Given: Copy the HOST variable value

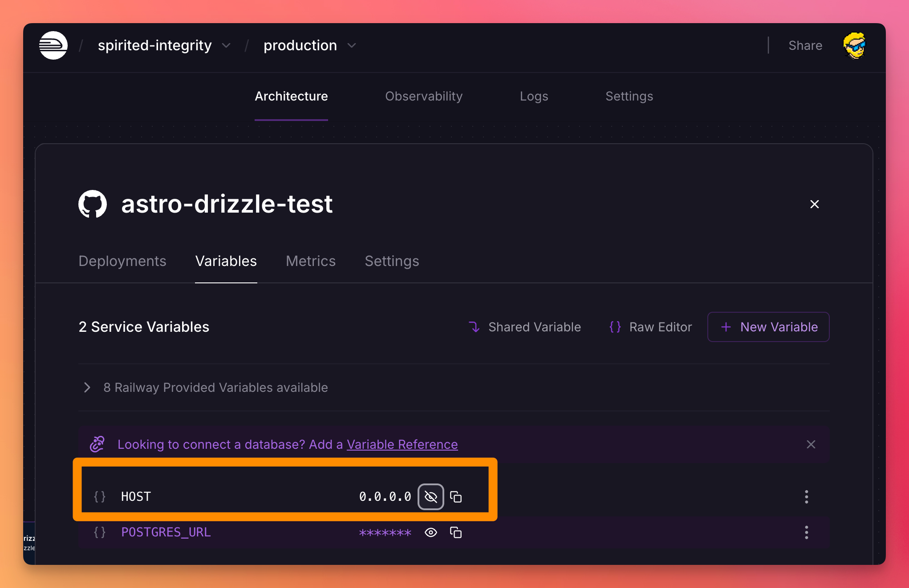Looking at the screenshot, I should click(456, 497).
